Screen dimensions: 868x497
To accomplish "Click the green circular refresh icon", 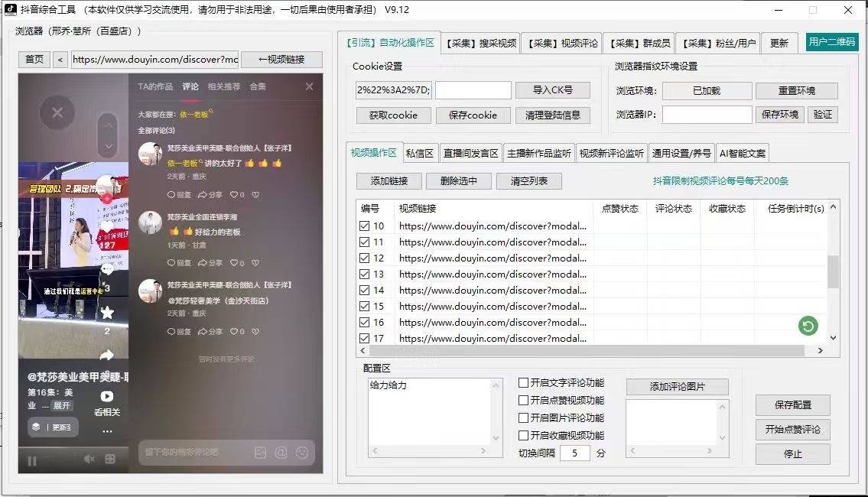I will (808, 326).
